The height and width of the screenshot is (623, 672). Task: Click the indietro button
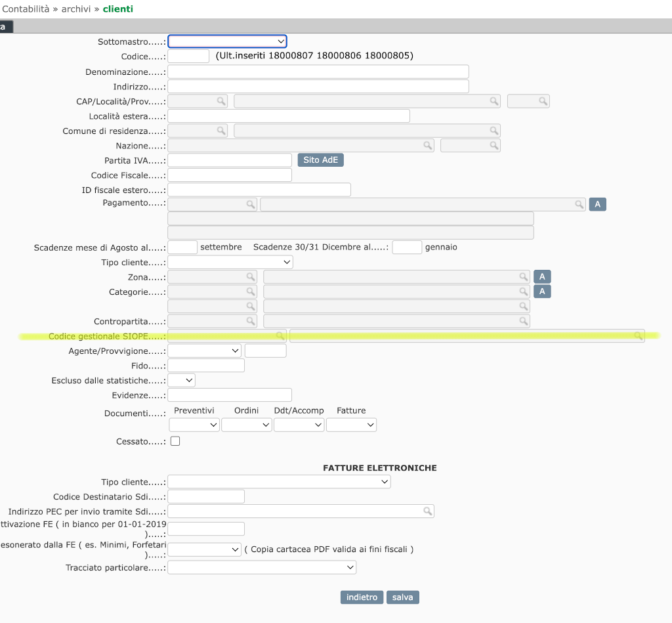coord(362,597)
